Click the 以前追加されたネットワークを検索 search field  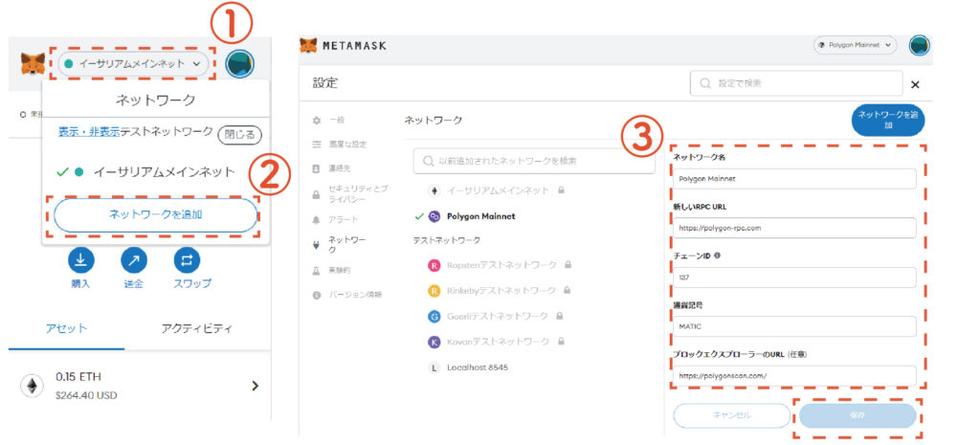(x=534, y=161)
